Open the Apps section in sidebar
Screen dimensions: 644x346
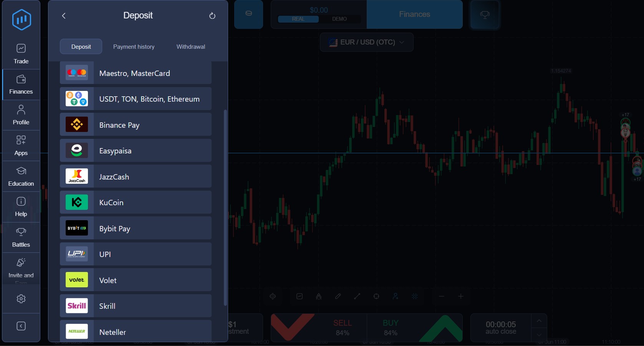tap(21, 146)
